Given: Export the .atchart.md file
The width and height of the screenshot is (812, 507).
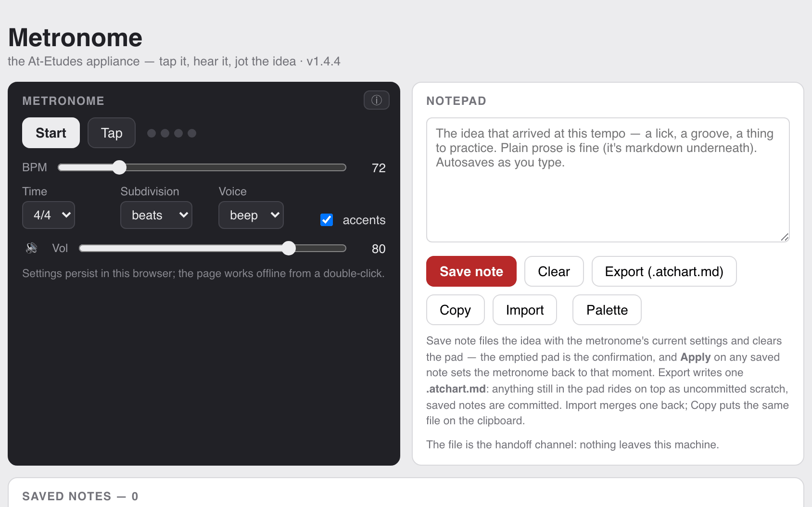Looking at the screenshot, I should [x=664, y=271].
